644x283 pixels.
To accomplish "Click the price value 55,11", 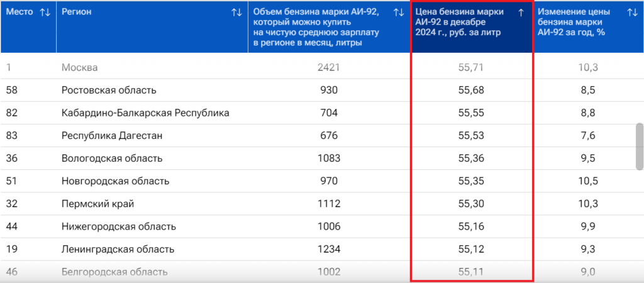I will pos(471,272).
